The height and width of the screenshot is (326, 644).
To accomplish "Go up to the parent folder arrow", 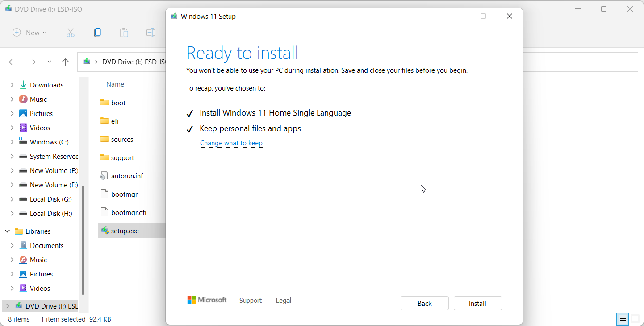I will point(65,62).
